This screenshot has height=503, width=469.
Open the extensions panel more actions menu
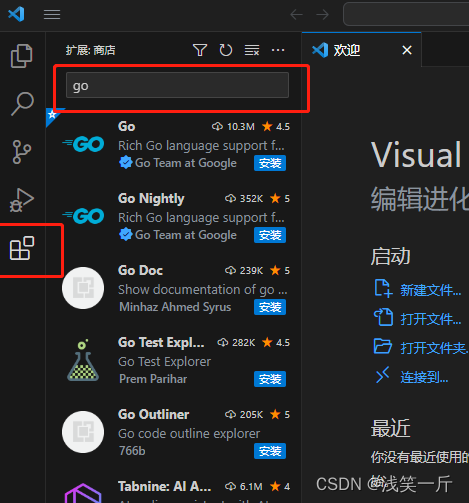tap(278, 50)
